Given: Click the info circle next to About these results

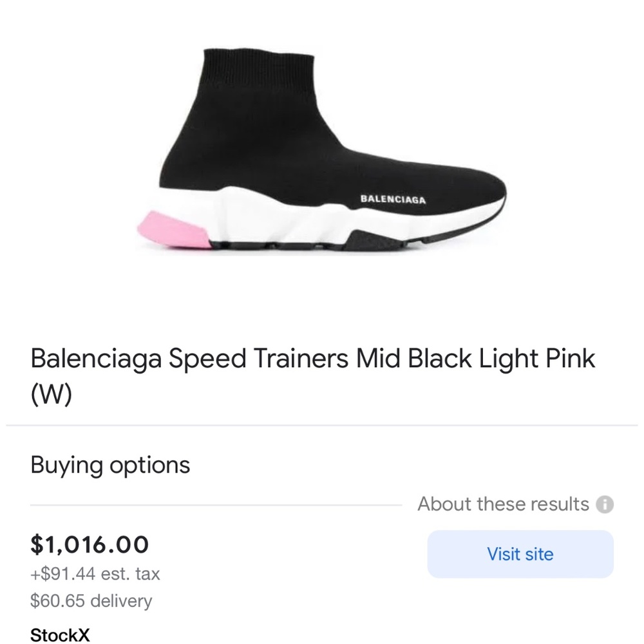Looking at the screenshot, I should [x=606, y=505].
